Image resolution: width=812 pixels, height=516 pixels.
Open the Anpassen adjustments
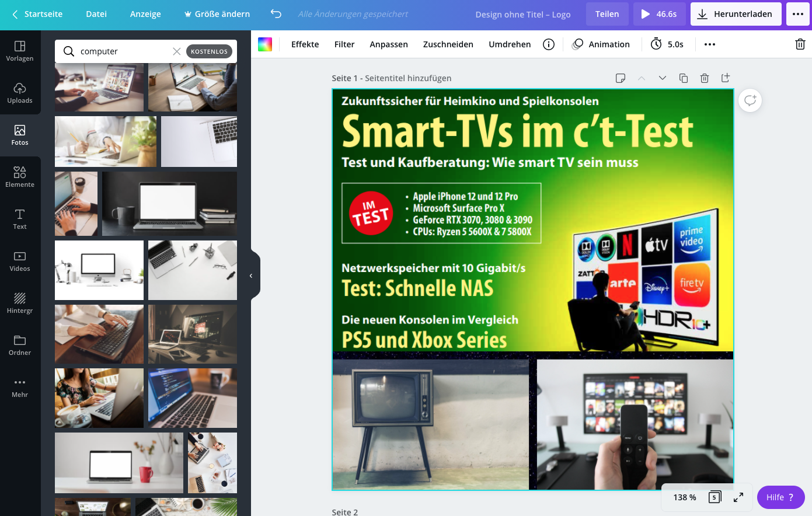[389, 44]
